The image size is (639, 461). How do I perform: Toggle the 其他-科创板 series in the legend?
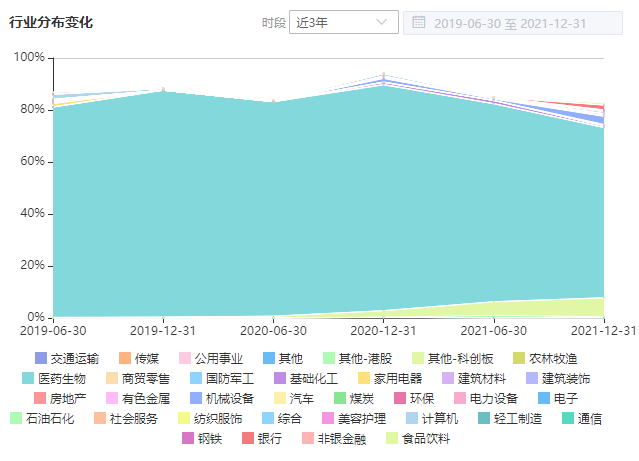click(460, 358)
